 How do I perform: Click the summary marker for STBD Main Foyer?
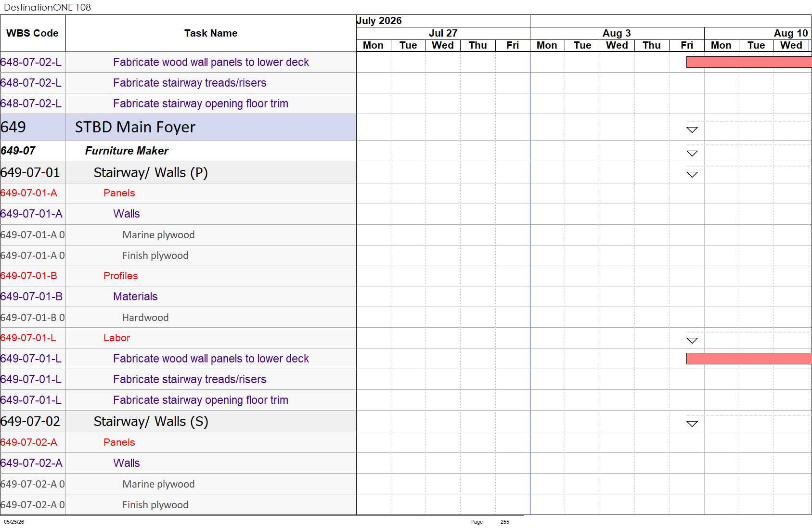point(692,130)
